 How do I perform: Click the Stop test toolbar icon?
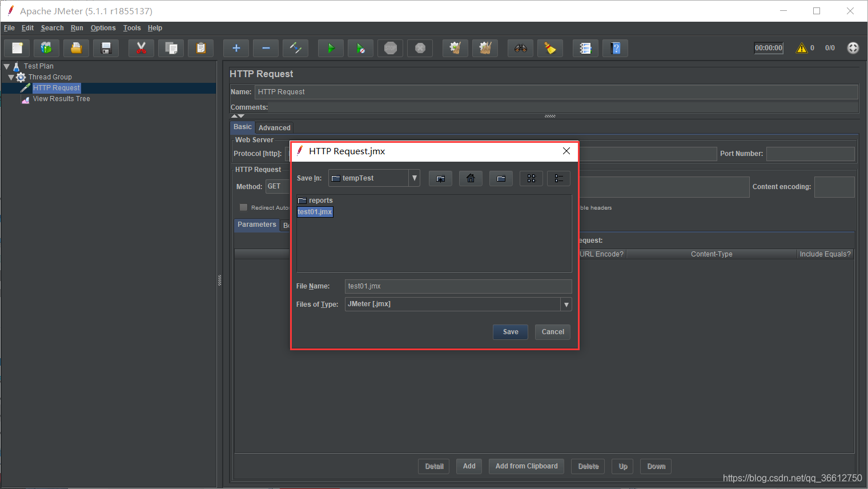click(391, 49)
